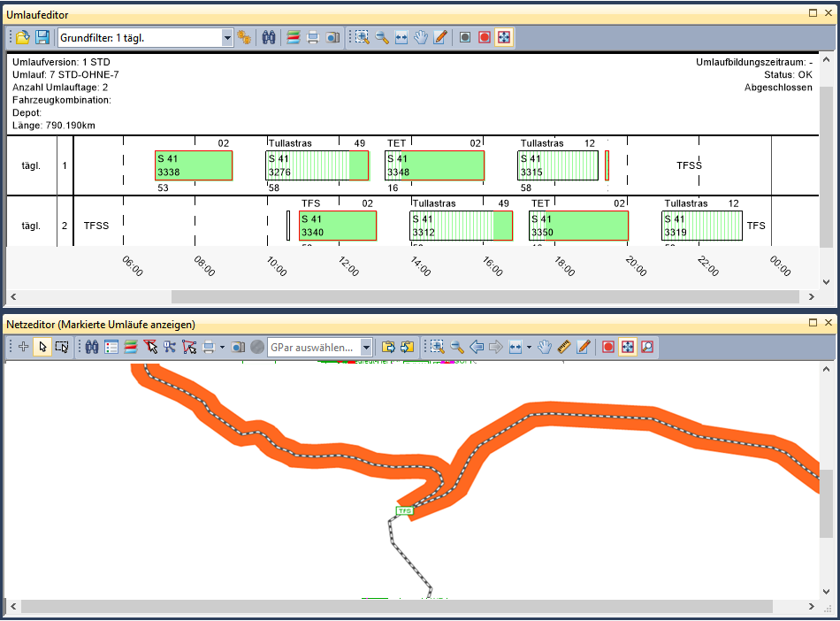Click the printer icon in Umlaufeditor toolbar

(x=313, y=37)
